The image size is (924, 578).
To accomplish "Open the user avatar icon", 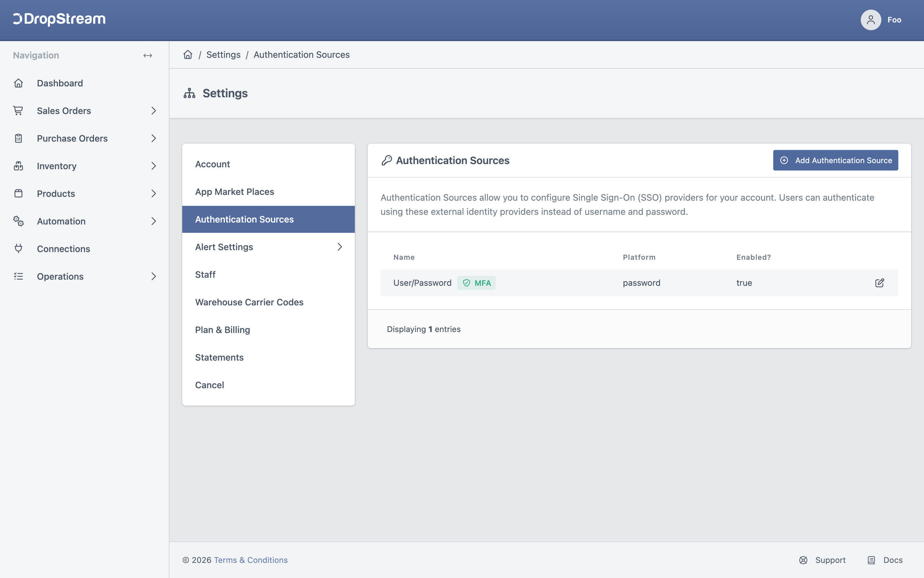I will tap(870, 20).
